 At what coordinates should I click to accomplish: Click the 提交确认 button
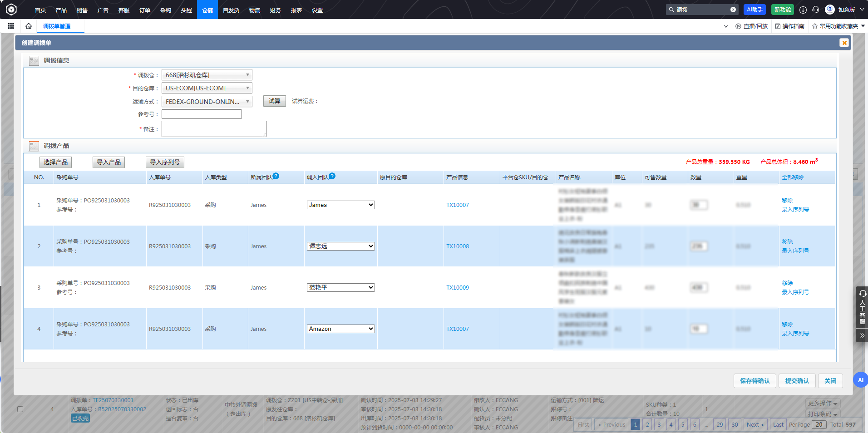pos(797,381)
